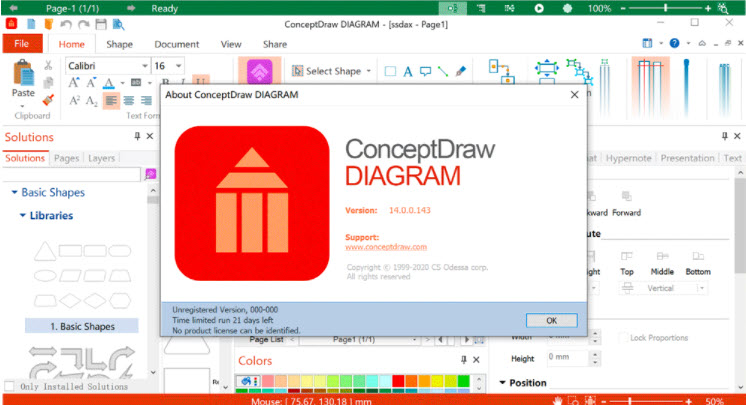Pick the red color swatch
The height and width of the screenshot is (405, 746).
[x=398, y=381]
